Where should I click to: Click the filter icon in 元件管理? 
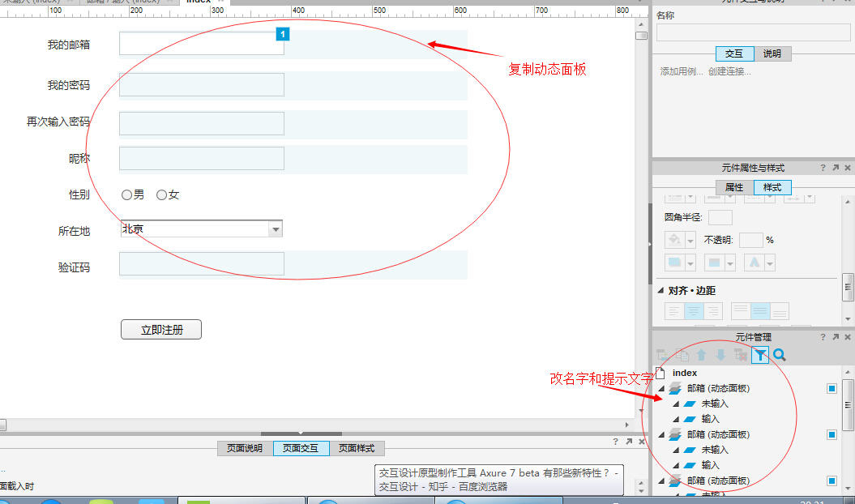[x=759, y=355]
